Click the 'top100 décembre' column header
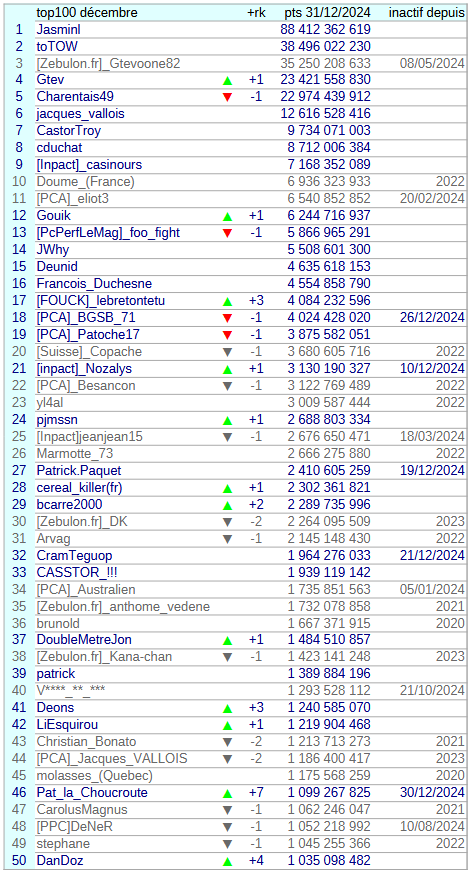 tap(86, 13)
